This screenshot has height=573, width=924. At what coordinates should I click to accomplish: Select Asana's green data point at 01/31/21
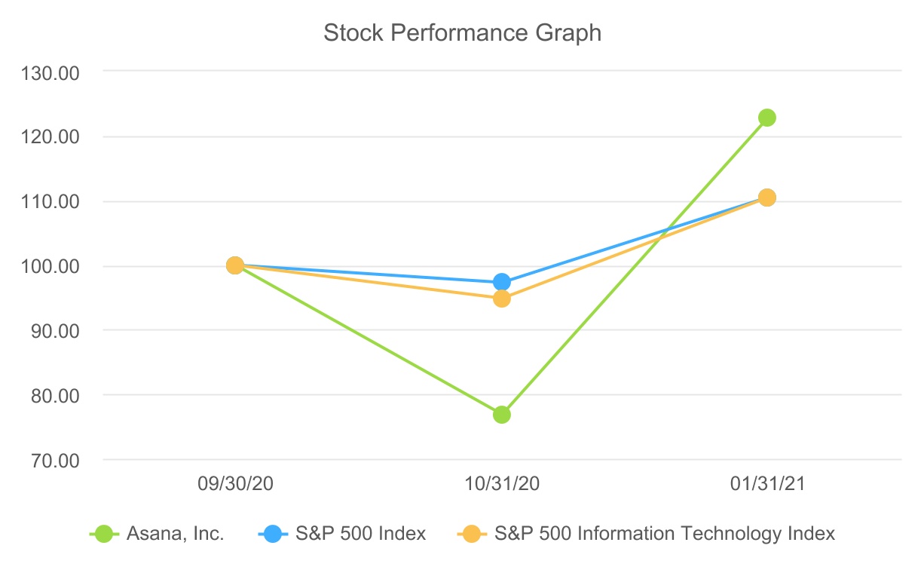[x=767, y=118]
